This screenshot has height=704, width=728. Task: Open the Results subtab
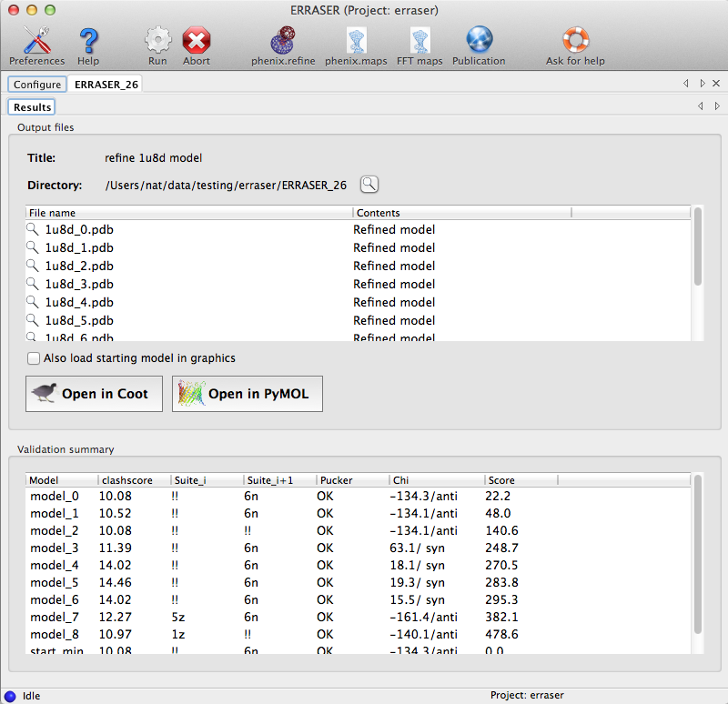click(32, 107)
